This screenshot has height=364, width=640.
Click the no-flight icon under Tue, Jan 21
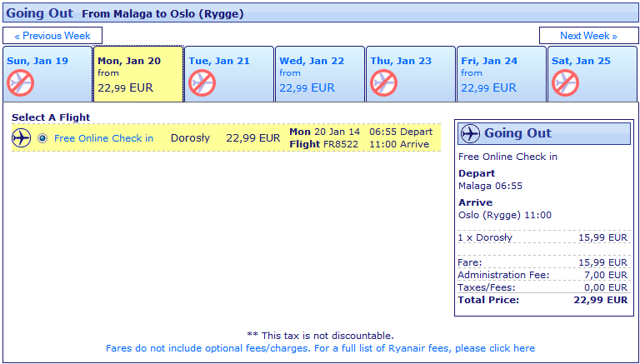click(202, 82)
